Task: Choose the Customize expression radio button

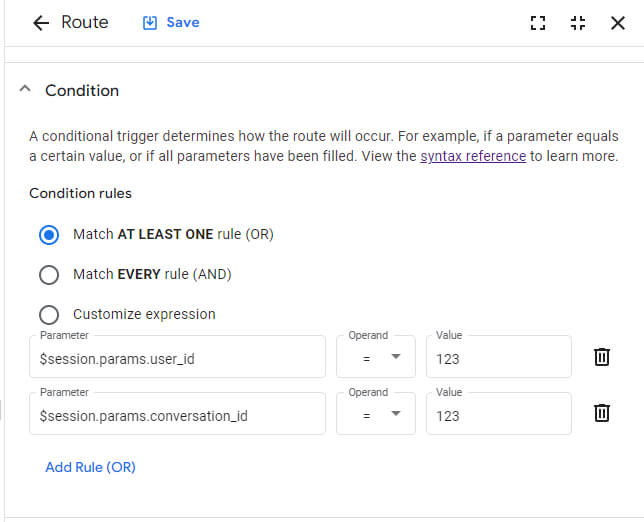Action: [x=48, y=314]
